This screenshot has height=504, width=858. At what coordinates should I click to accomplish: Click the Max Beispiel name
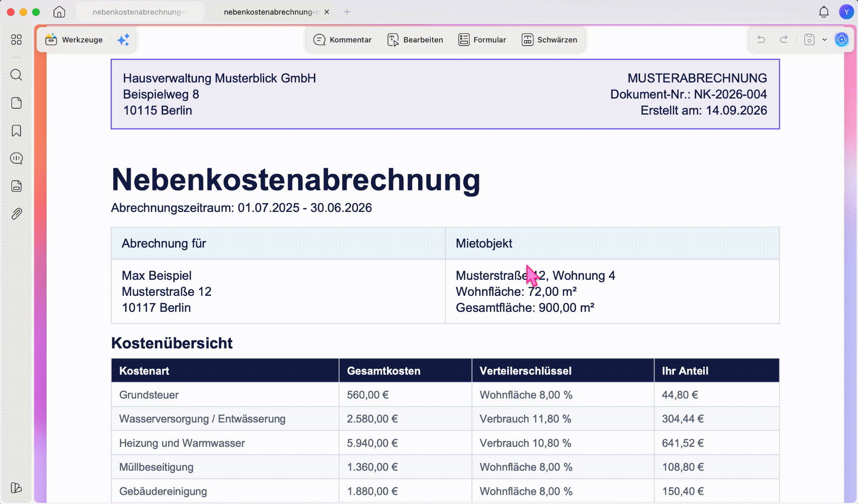click(x=157, y=275)
